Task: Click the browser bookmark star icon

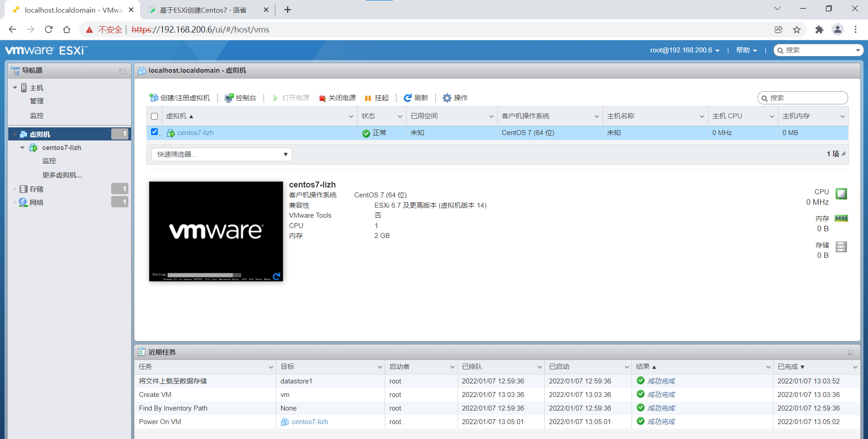Action: [x=797, y=29]
